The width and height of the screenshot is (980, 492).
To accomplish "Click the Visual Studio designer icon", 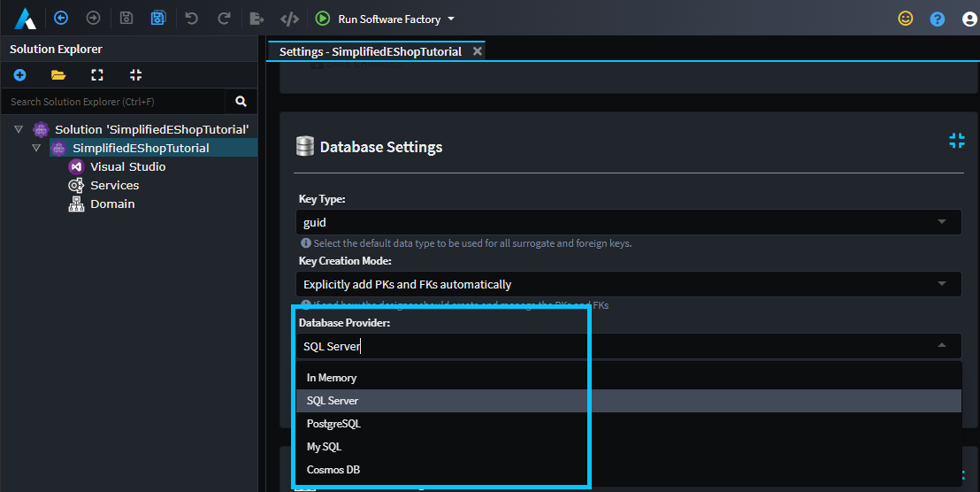I will click(x=76, y=167).
